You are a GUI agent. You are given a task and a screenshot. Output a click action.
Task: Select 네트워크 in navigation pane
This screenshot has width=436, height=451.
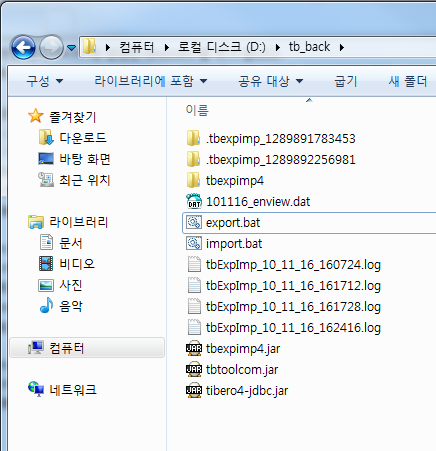tap(73, 390)
